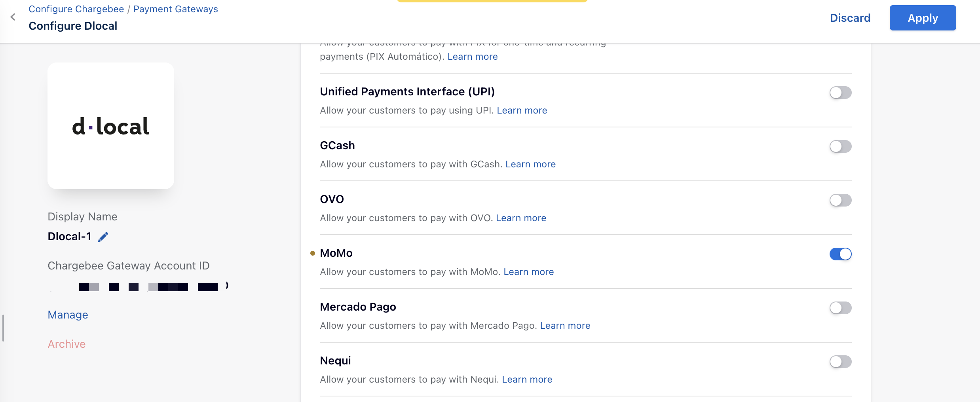Turn on the GCash toggle
980x402 pixels.
(x=840, y=146)
